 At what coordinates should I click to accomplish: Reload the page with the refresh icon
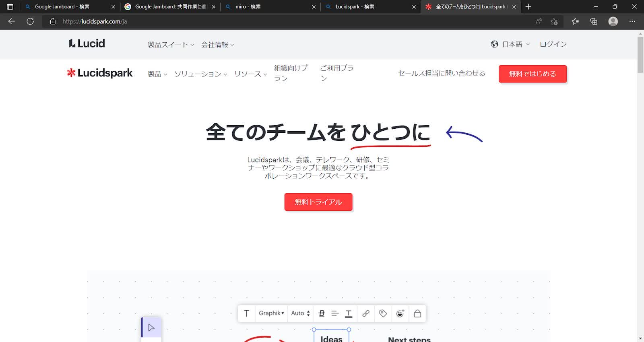30,21
